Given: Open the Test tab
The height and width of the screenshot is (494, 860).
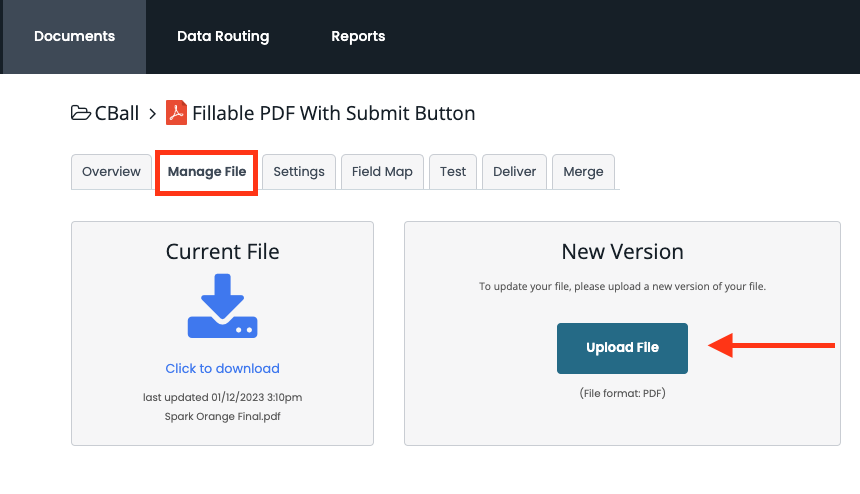Looking at the screenshot, I should [453, 171].
